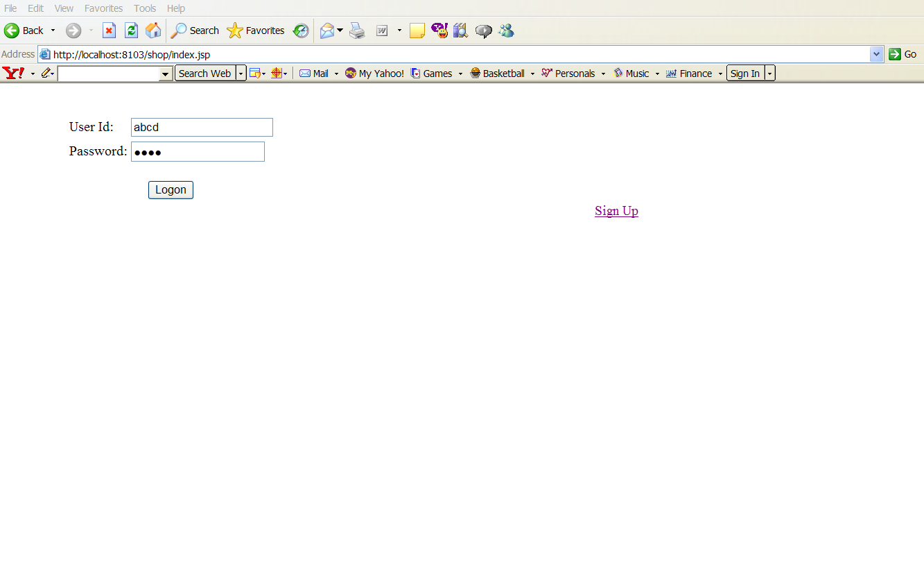Click the yellow sticky note icon
The height and width of the screenshot is (573, 924).
click(417, 31)
